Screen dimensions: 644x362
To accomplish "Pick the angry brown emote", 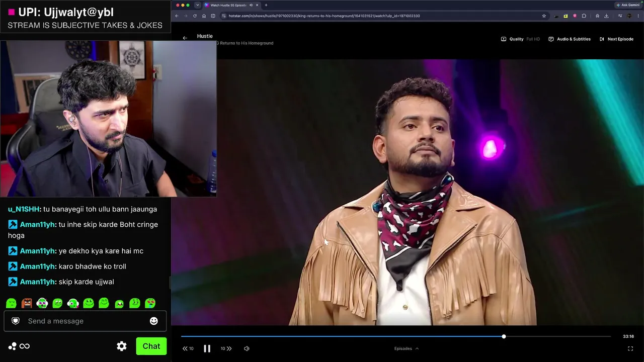I will coord(27,303).
